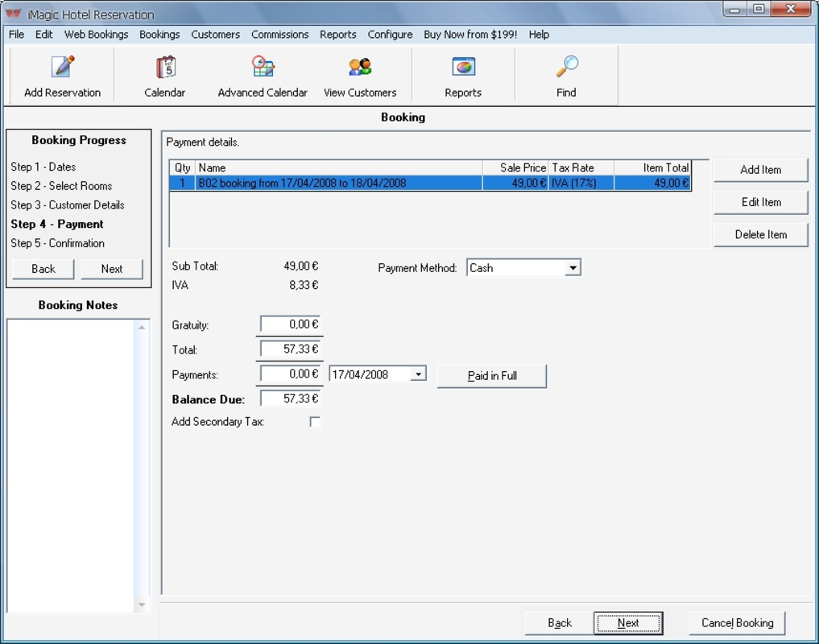Click the Edit Item button

coord(760,202)
